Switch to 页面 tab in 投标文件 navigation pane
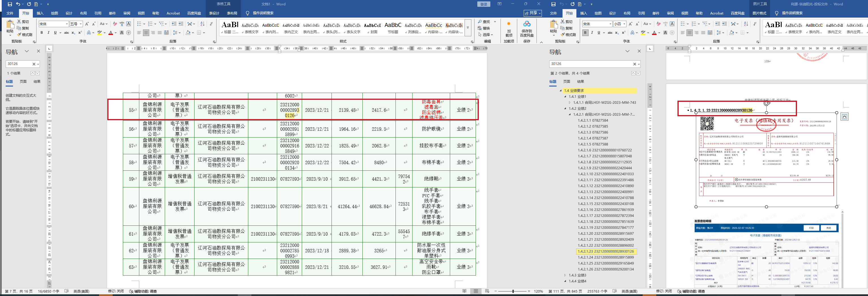 [x=567, y=81]
